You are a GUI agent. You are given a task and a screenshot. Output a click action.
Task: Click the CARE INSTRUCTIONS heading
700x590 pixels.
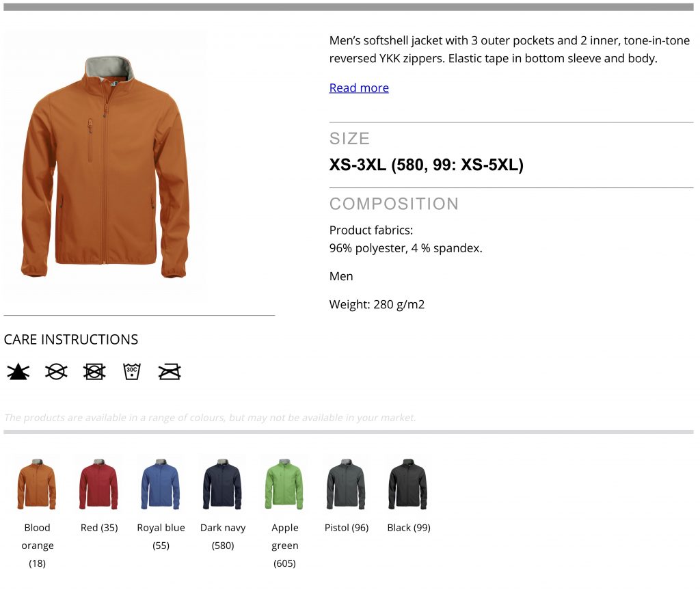(71, 340)
